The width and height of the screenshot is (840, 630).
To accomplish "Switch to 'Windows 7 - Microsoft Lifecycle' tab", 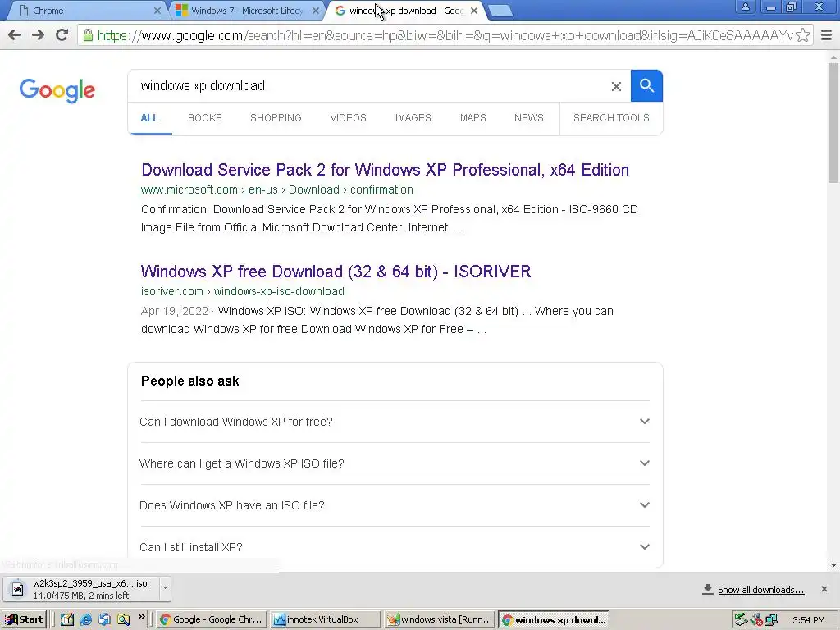I will click(246, 11).
